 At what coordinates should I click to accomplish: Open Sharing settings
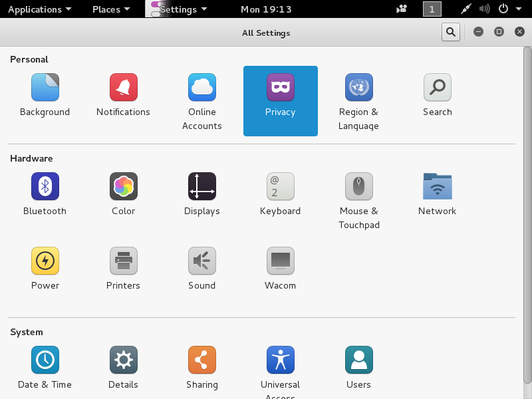coord(202,368)
